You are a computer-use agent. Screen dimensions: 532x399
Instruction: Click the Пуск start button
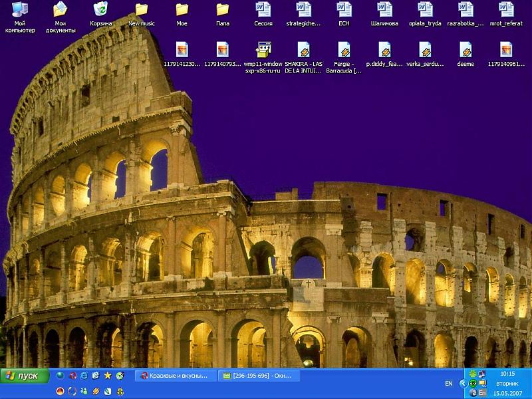coord(25,376)
